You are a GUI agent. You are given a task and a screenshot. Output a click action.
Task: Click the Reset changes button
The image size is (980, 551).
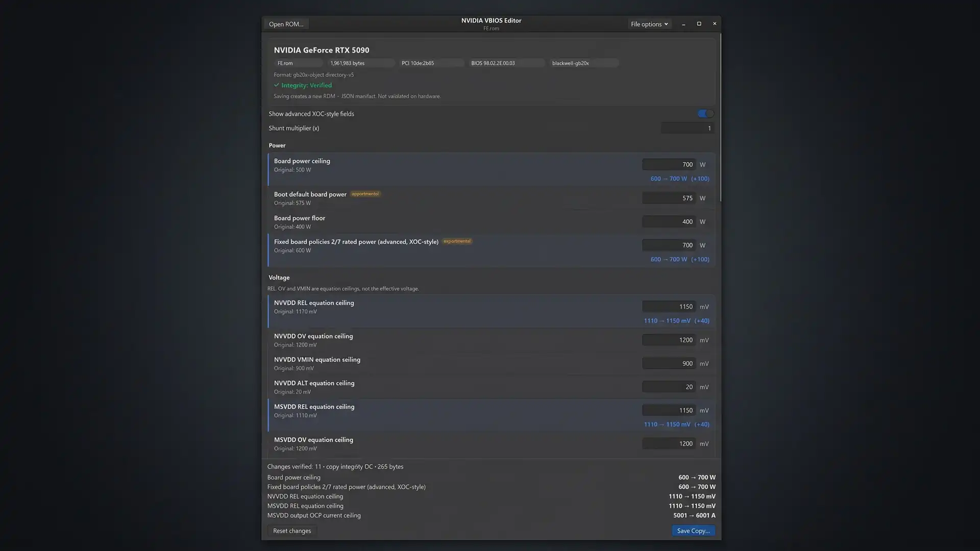point(292,531)
